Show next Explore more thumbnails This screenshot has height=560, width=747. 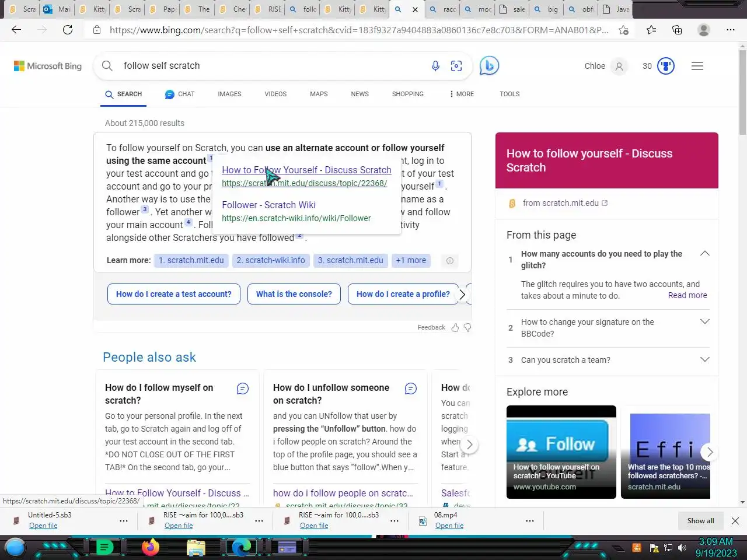(x=710, y=452)
